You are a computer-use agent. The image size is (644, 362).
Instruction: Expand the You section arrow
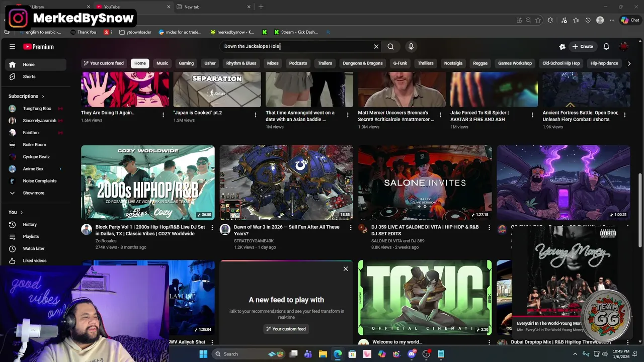click(21, 212)
